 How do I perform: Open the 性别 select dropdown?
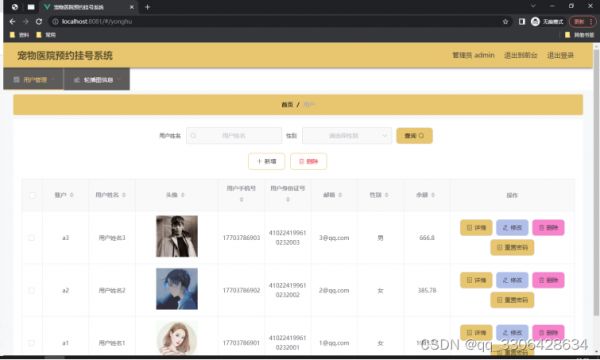point(347,135)
